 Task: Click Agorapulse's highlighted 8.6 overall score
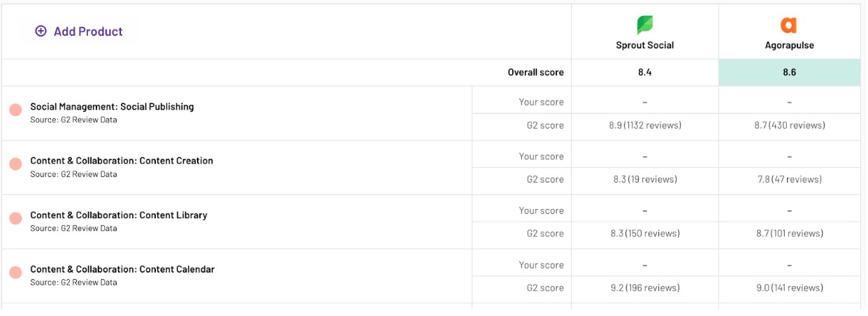(x=789, y=73)
